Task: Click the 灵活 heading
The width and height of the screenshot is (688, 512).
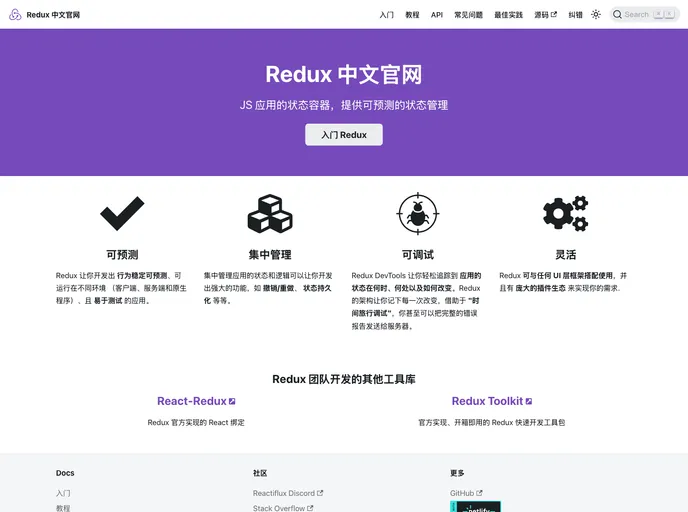Action: (x=566, y=255)
